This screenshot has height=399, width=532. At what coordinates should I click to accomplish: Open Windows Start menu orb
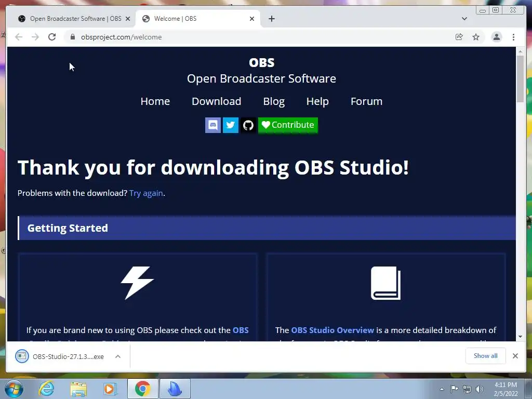(13, 389)
